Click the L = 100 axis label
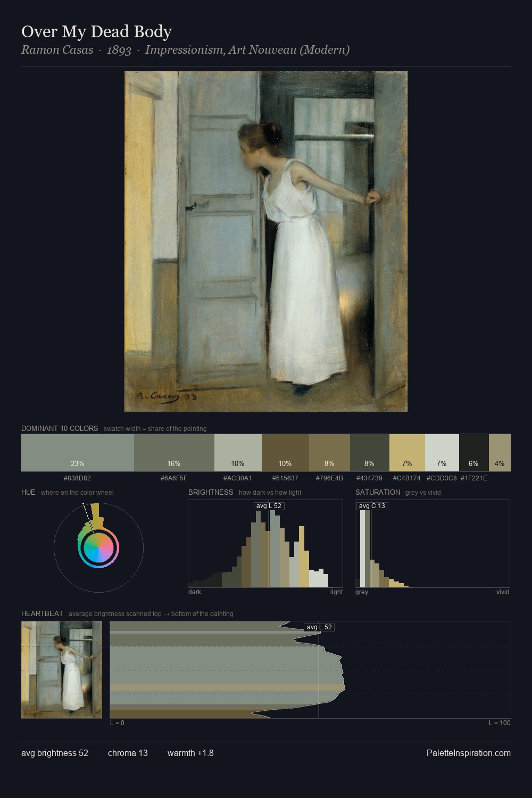The image size is (532, 798). [500, 723]
